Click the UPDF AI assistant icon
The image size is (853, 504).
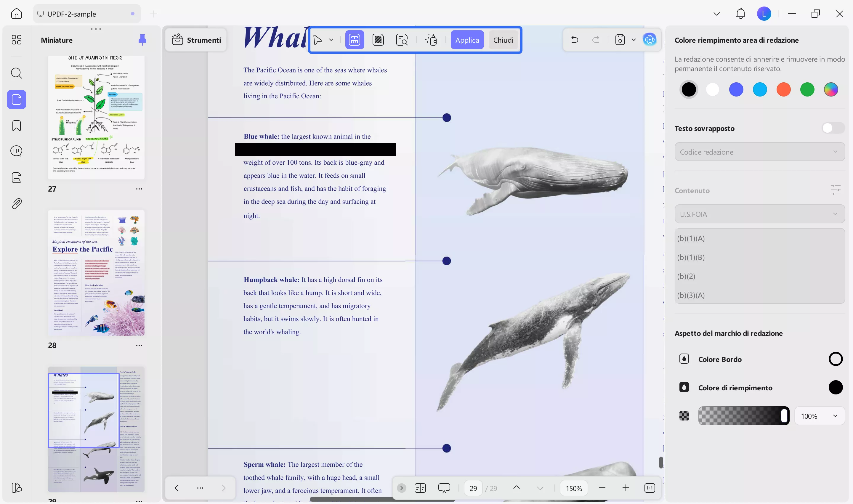[x=650, y=40]
